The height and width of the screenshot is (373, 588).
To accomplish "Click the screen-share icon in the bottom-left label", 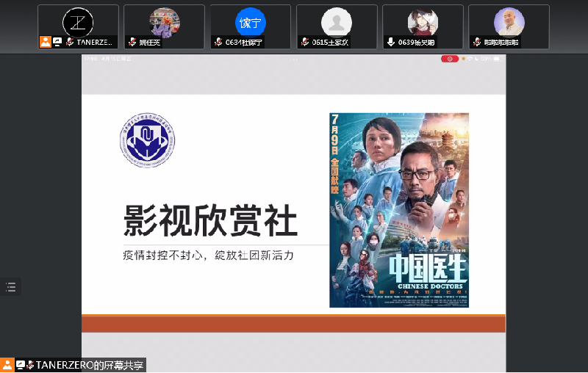I will [x=21, y=365].
